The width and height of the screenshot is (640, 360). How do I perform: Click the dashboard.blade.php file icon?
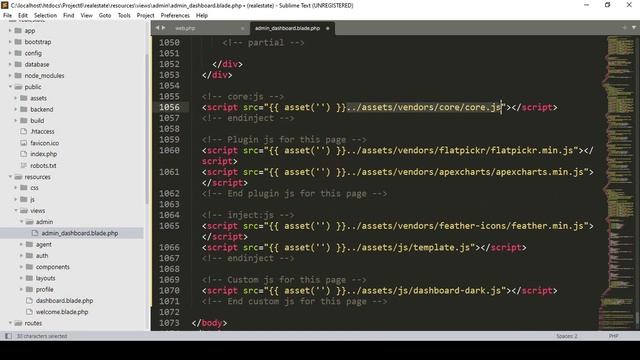pos(29,300)
